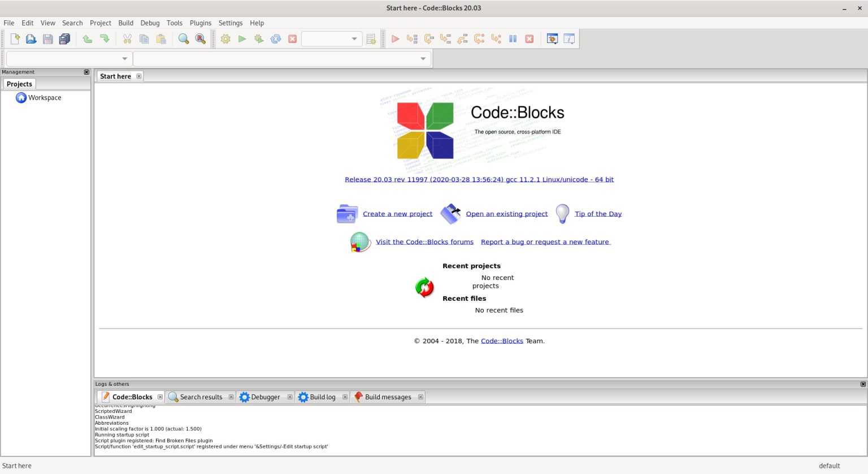The width and height of the screenshot is (868, 474).
Task: Click the Step into instruction debugger icon
Action: point(496,39)
